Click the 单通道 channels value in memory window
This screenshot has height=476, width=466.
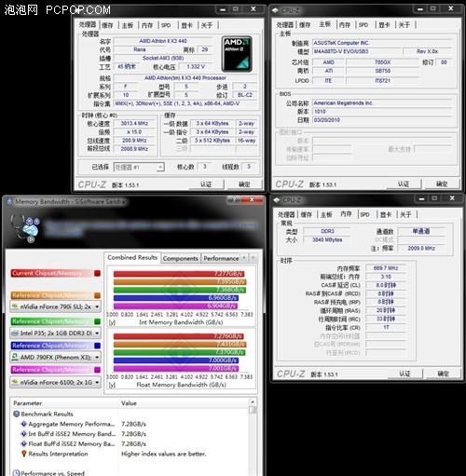pyautogui.click(x=421, y=231)
